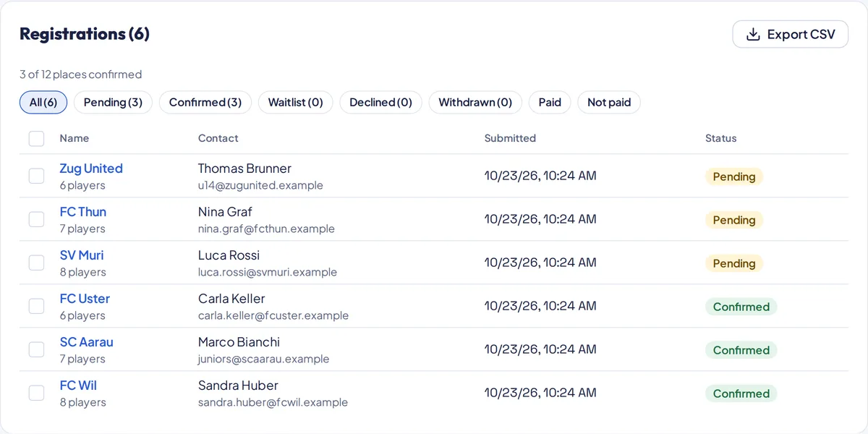
Task: Click the Confirmed status badge for FC Wil
Action: pos(741,393)
